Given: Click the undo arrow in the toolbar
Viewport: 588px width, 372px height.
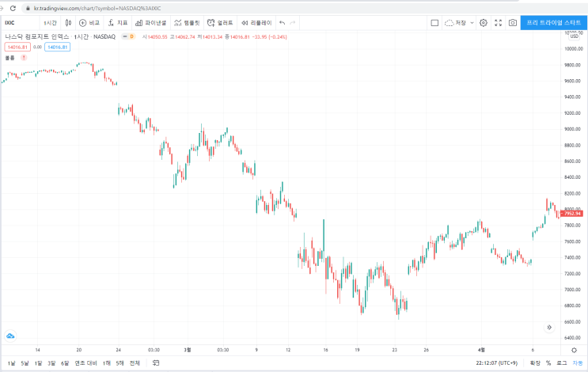Looking at the screenshot, I should (282, 23).
